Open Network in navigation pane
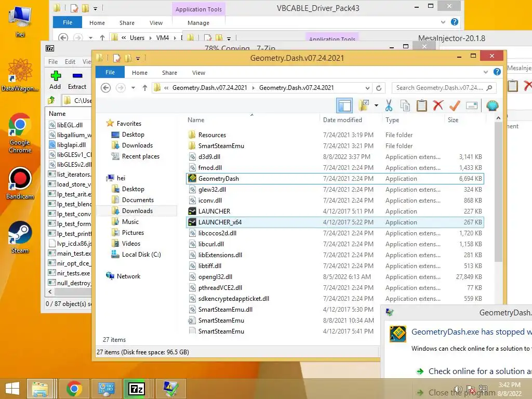 128,276
